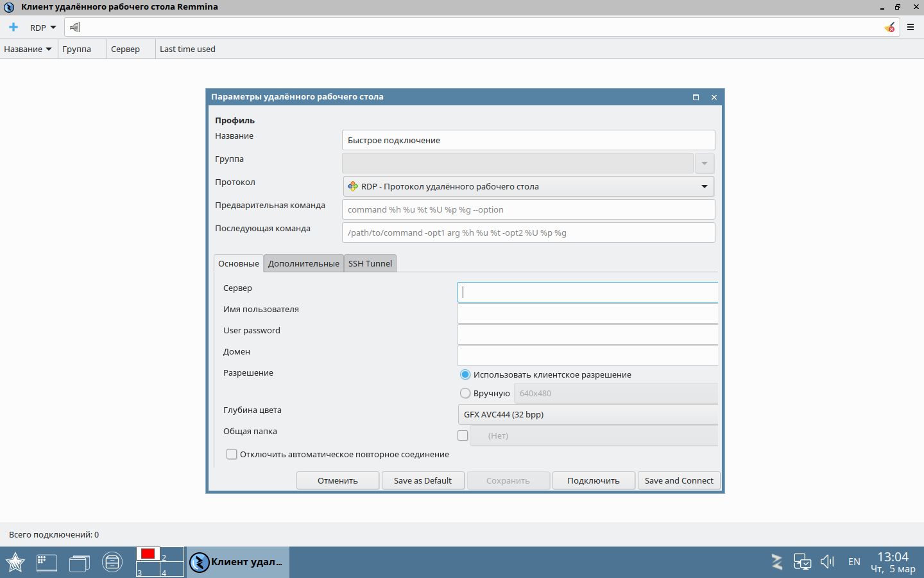
Task: Click the connect plug icon in quick-connect bar
Action: [x=75, y=27]
